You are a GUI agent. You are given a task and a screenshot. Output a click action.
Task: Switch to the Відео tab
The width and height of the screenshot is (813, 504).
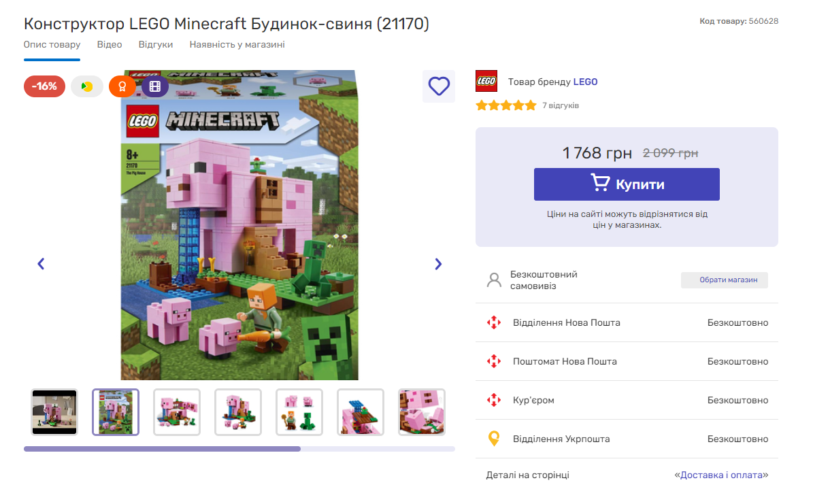110,45
